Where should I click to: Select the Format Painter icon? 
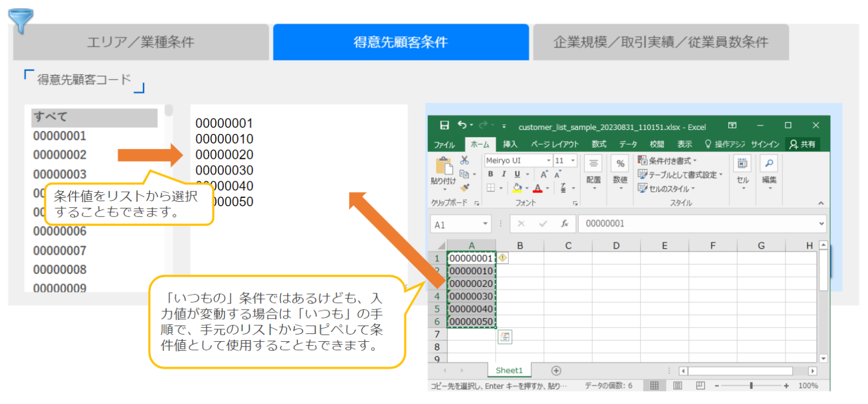tap(465, 188)
